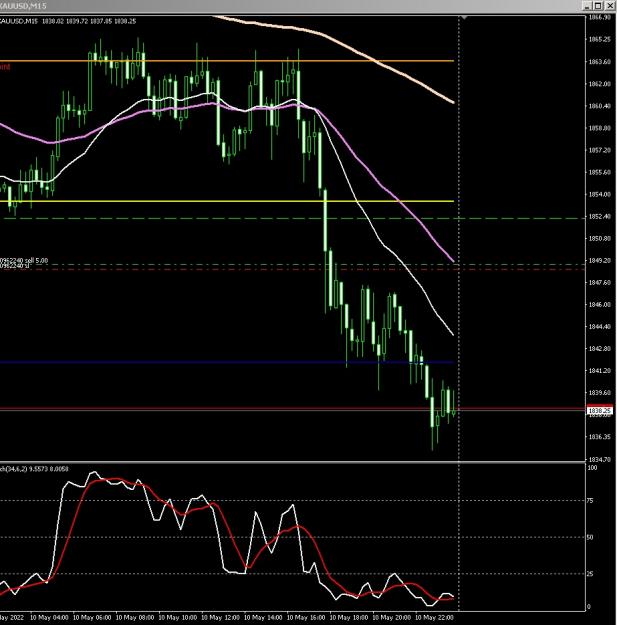Click price axis label 1860.40
The image size is (617, 625).
(599, 106)
